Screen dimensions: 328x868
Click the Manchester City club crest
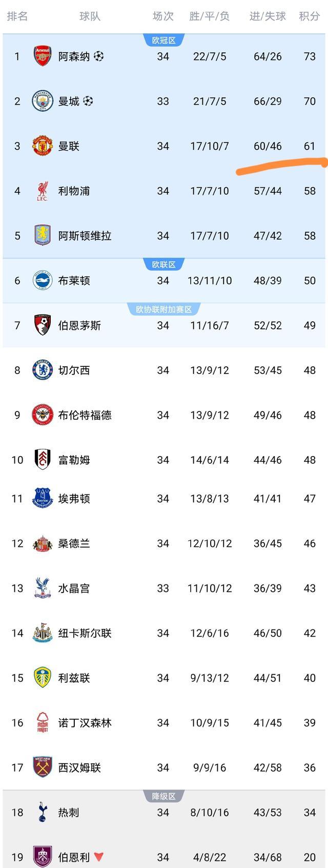click(x=43, y=101)
